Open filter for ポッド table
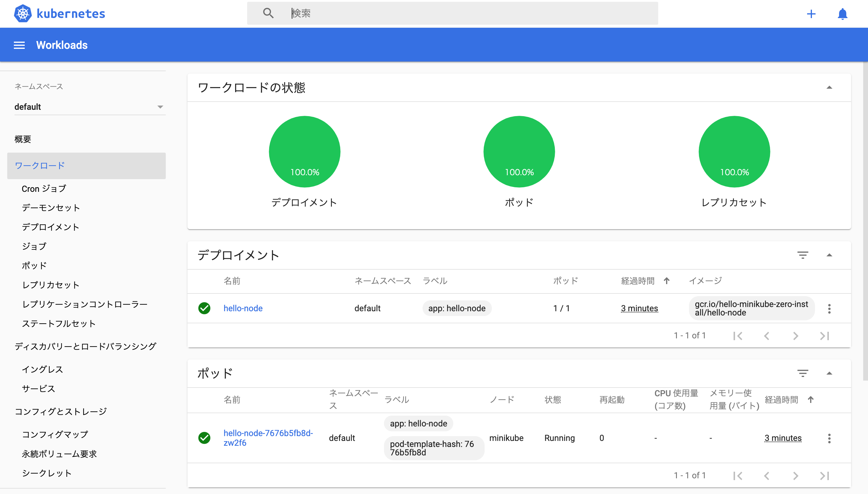 [x=803, y=373]
